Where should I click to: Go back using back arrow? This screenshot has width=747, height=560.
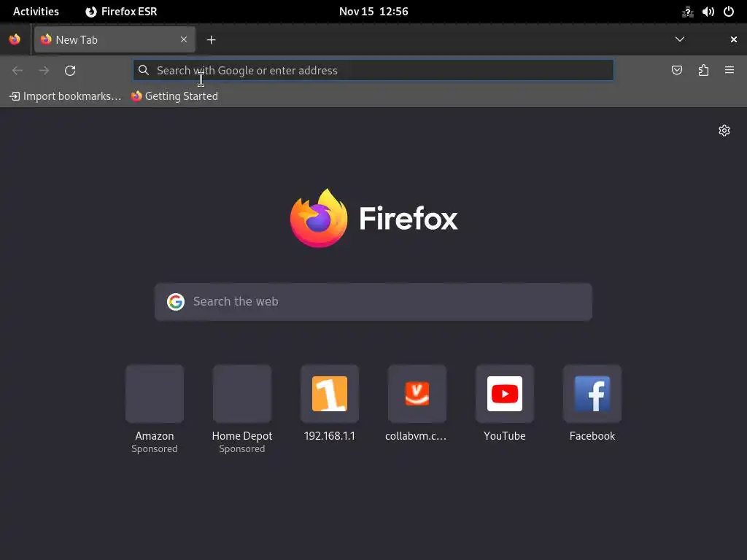tap(18, 71)
